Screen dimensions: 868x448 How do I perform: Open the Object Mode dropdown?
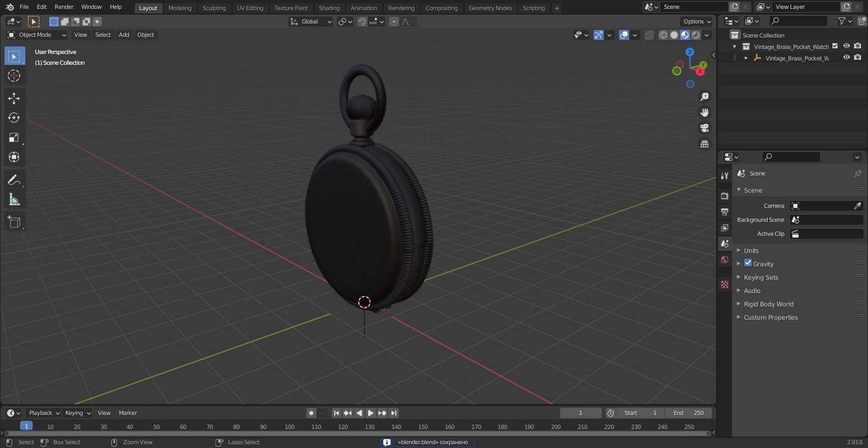[36, 35]
